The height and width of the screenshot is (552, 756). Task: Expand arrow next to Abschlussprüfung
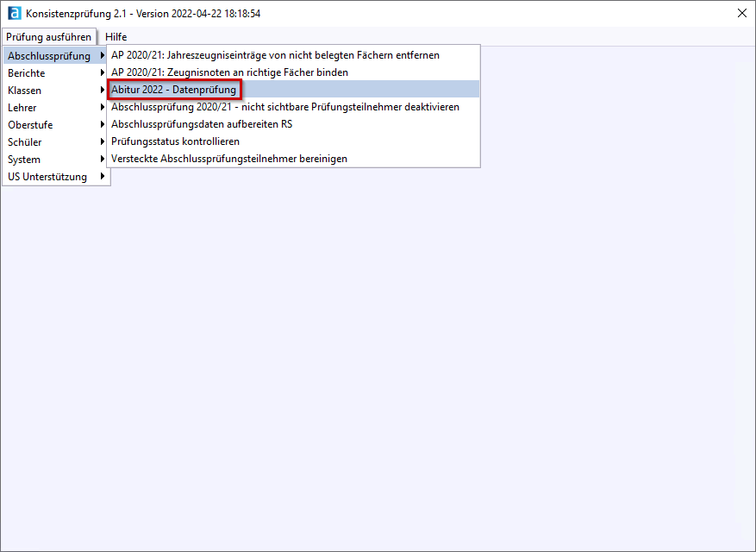tap(103, 55)
